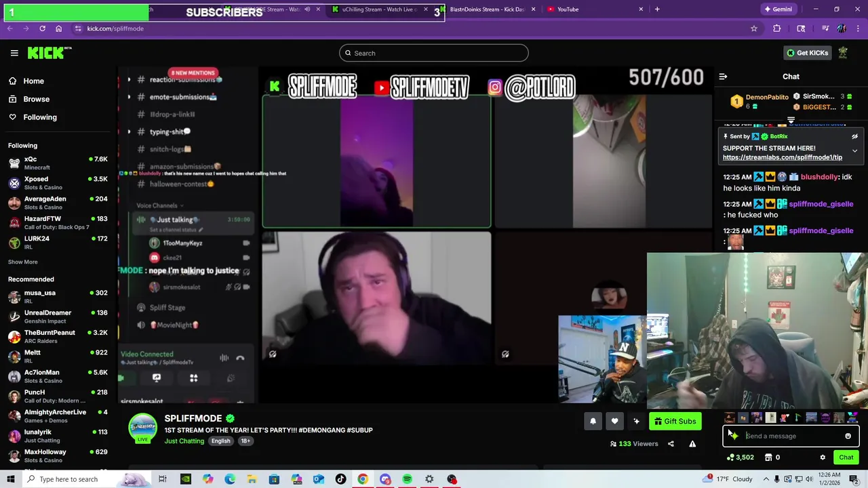Reload the page
This screenshot has width=868, height=488.
[42, 28]
